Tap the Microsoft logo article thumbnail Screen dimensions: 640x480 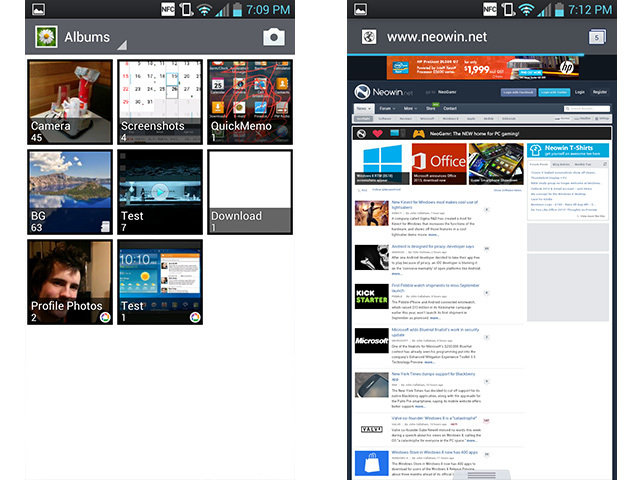(x=371, y=340)
